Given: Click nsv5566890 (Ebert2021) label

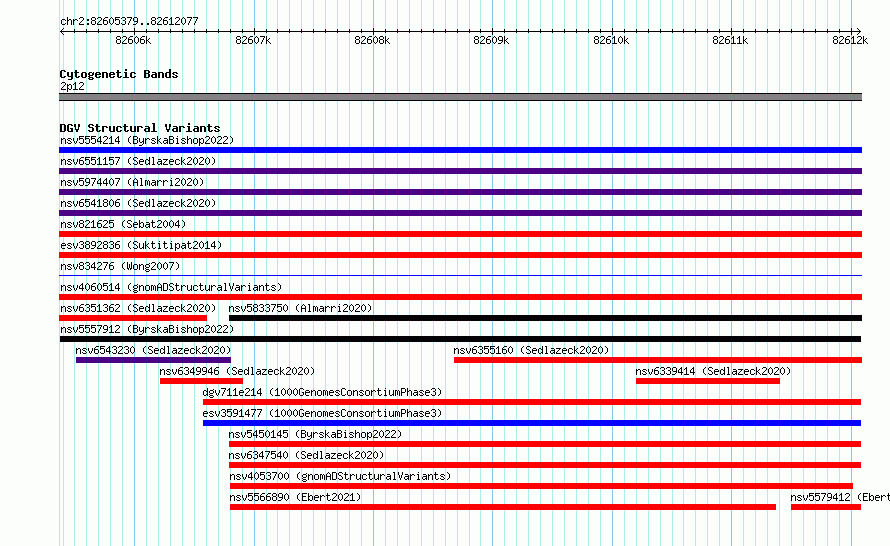Looking at the screenshot, I should pos(295,497).
